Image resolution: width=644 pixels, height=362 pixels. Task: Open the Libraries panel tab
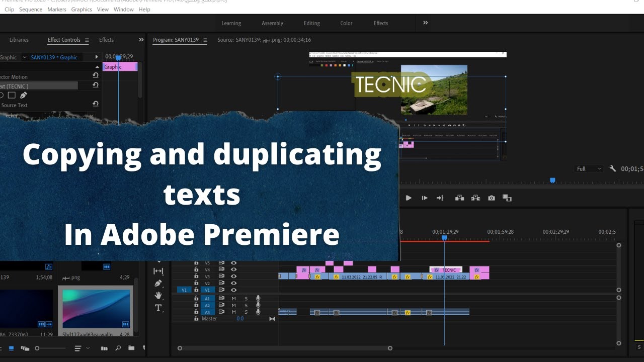pyautogui.click(x=19, y=40)
